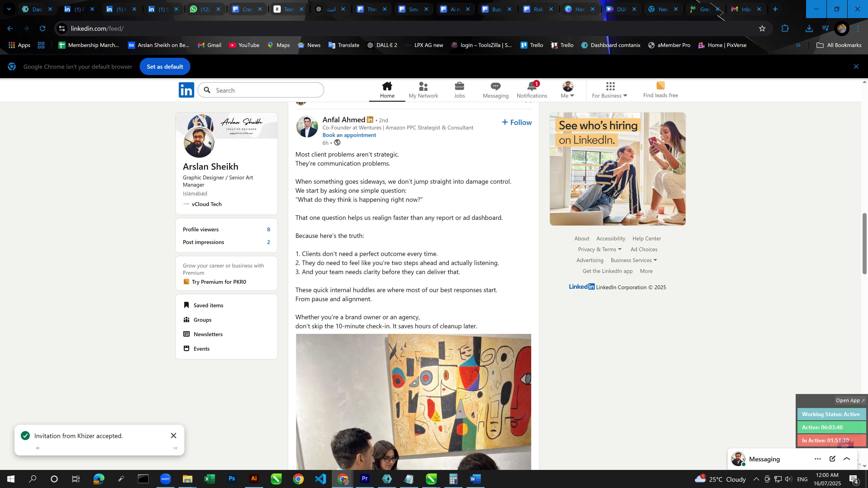Dismiss invitation accepted toast
The height and width of the screenshot is (488, 868).
[x=174, y=436]
